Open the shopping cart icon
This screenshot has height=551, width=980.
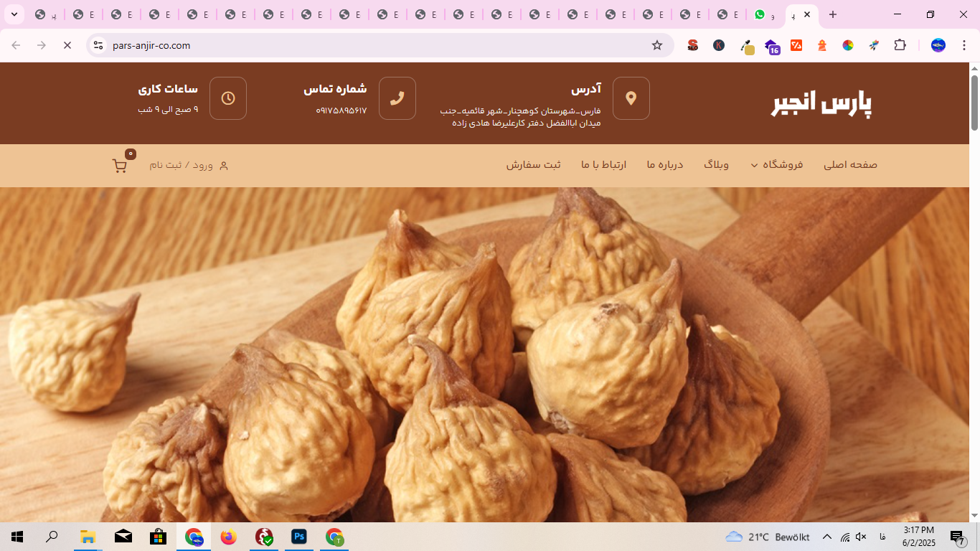pyautogui.click(x=120, y=166)
